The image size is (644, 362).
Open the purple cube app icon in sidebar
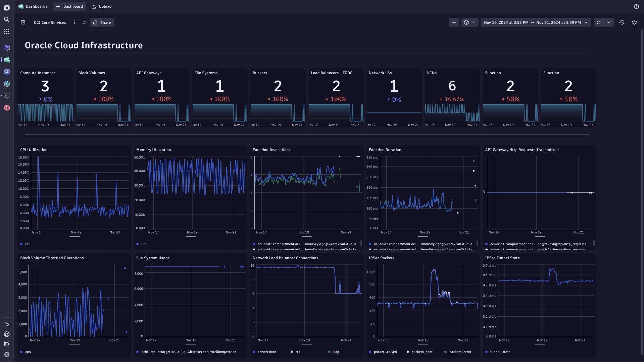point(7,48)
